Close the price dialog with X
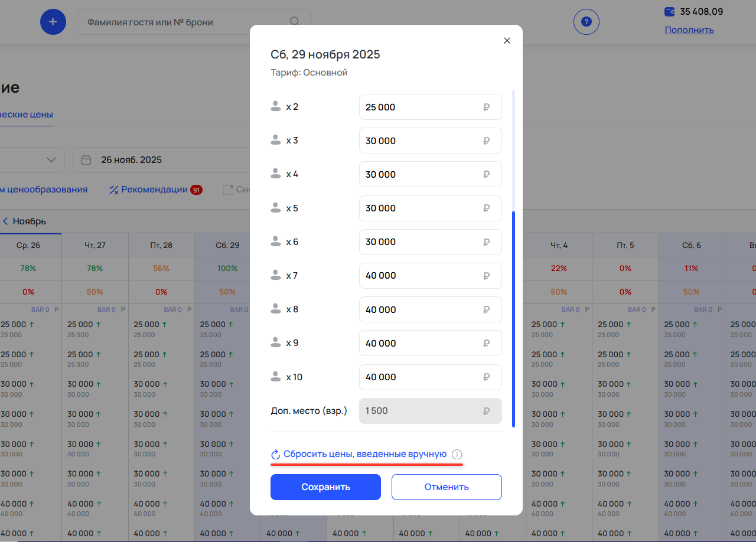 tap(507, 41)
